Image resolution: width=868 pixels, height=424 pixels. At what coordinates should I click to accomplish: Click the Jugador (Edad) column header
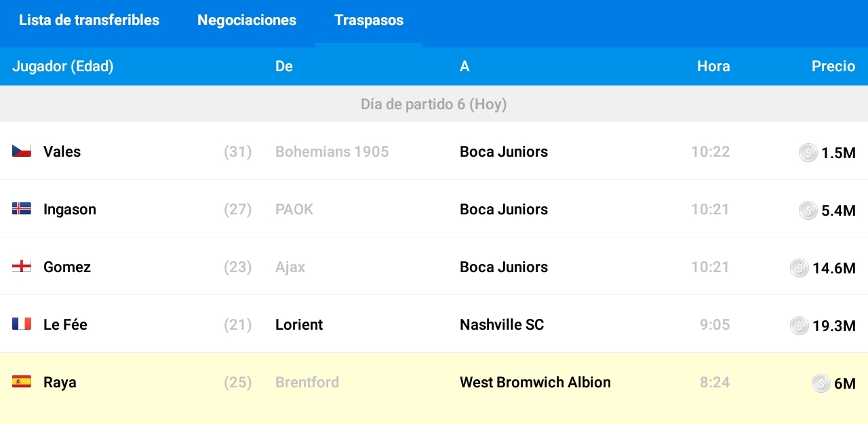[63, 66]
